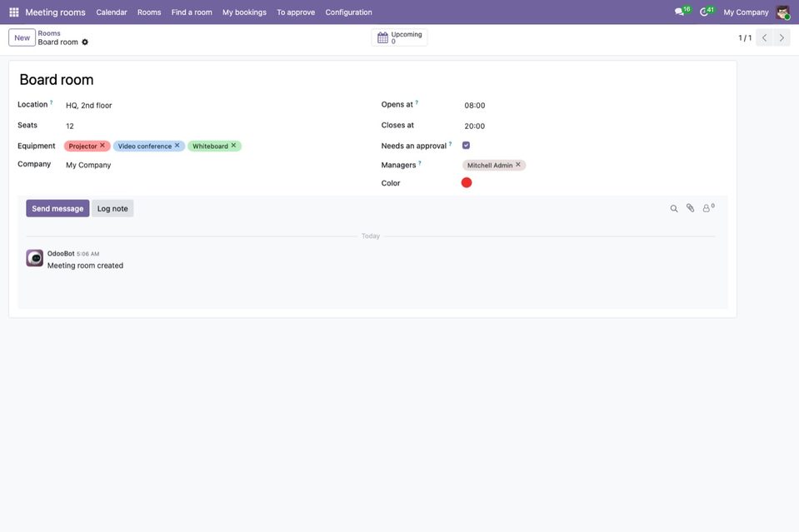
Task: Pick the red Color swatch
Action: click(467, 183)
